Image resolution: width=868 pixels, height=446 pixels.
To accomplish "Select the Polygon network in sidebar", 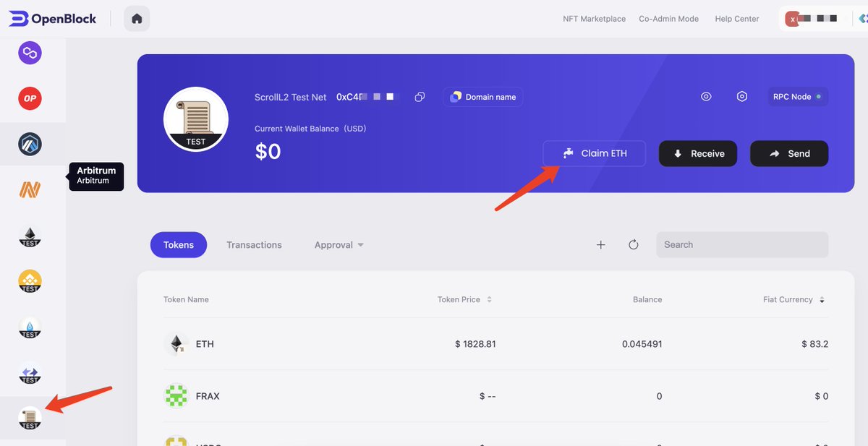I will [30, 53].
